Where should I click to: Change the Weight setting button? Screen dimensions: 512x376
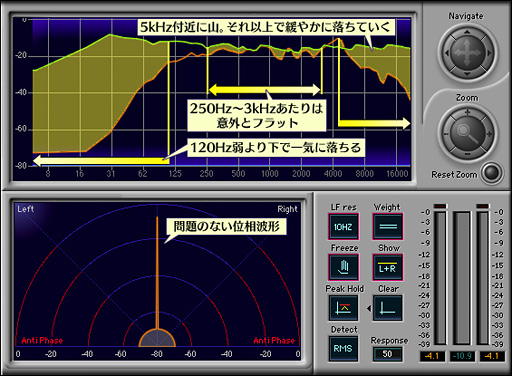click(388, 227)
